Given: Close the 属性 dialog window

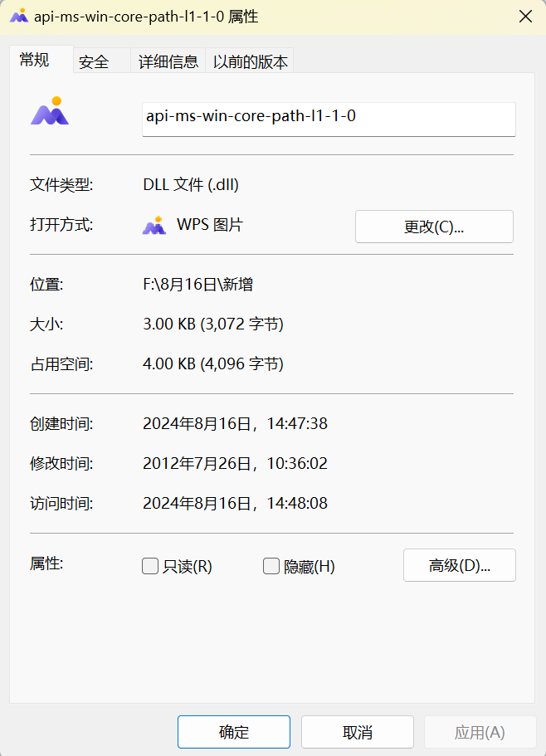Looking at the screenshot, I should click(x=525, y=17).
